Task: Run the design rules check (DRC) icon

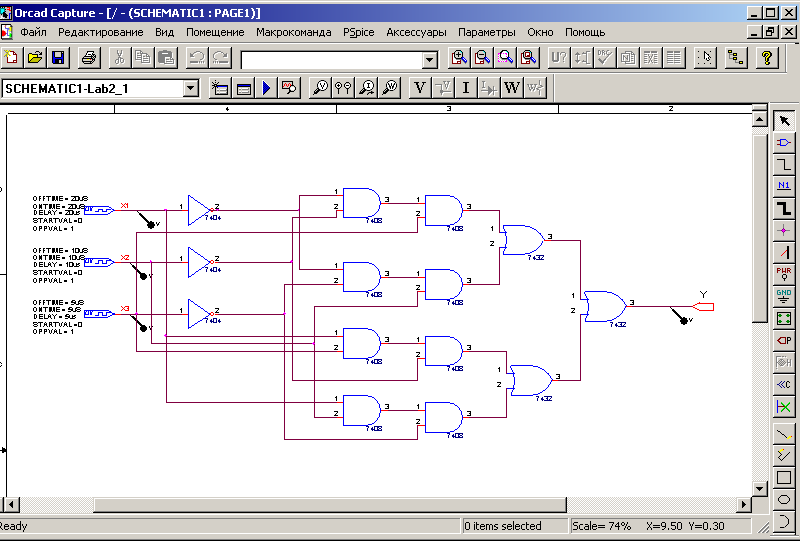Action: (605, 58)
